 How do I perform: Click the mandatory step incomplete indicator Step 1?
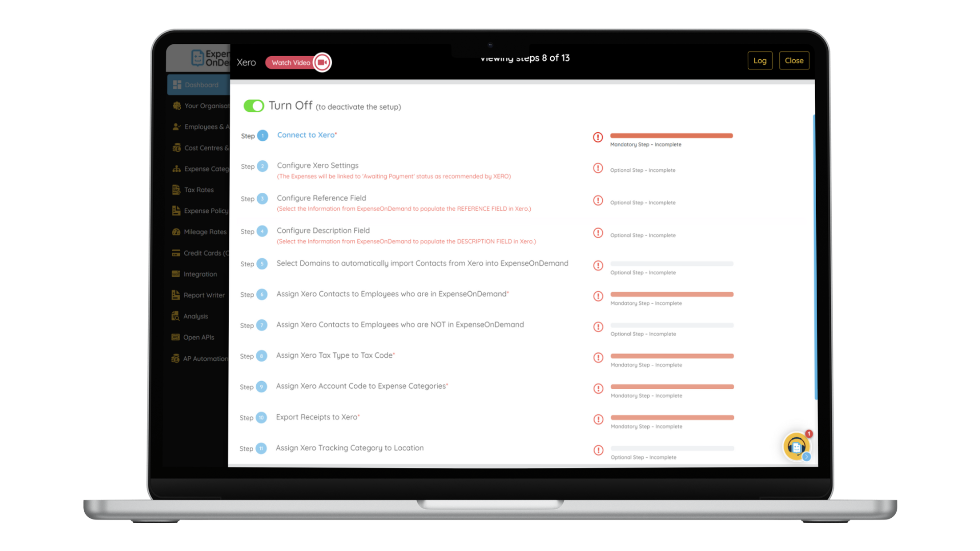[598, 137]
